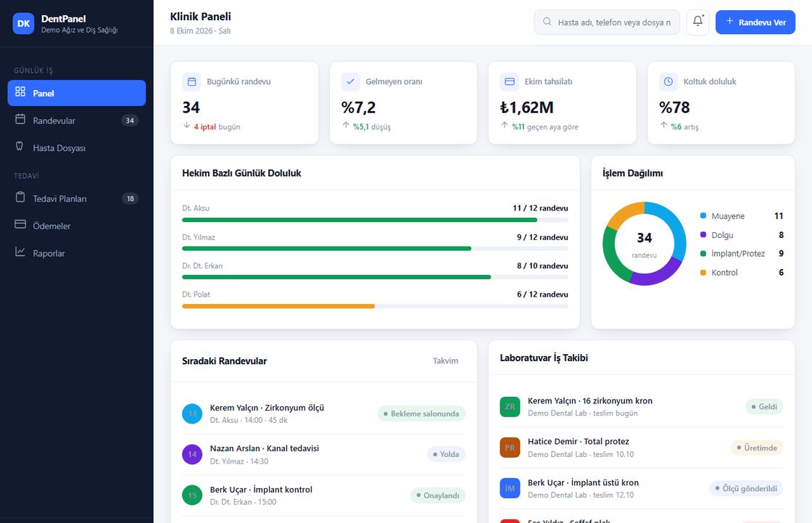Click the Geldi status badge

(764, 407)
